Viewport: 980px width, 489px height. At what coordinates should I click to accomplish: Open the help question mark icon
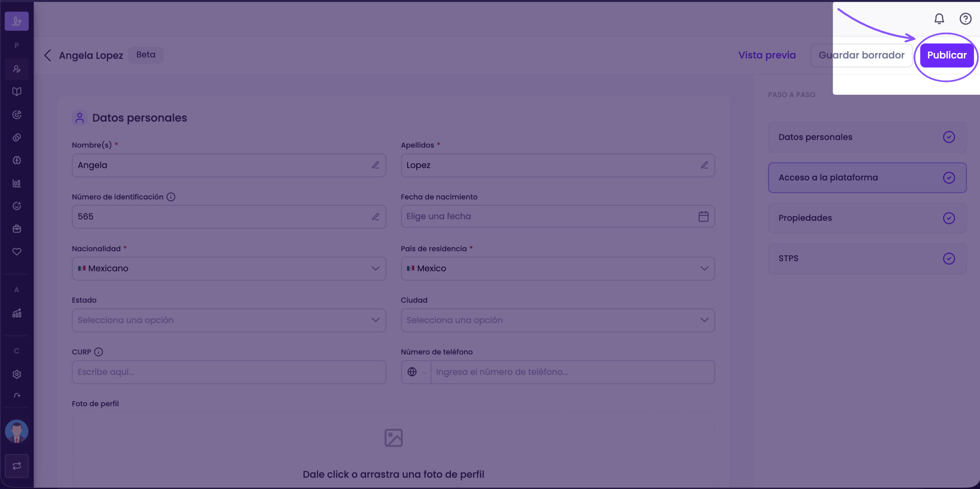(x=966, y=19)
